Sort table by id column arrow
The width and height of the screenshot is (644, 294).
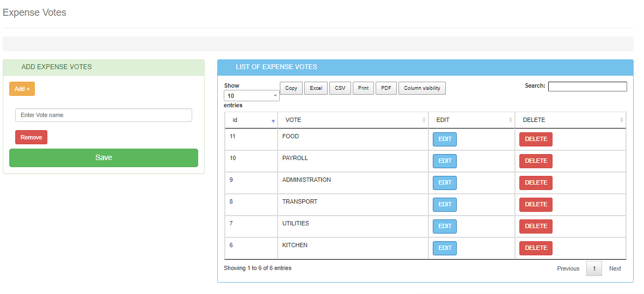[273, 120]
